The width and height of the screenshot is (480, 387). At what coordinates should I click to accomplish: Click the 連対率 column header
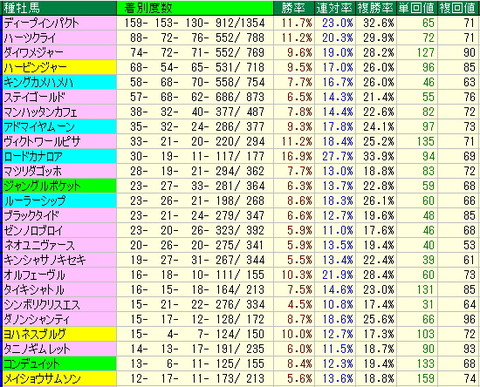point(335,8)
